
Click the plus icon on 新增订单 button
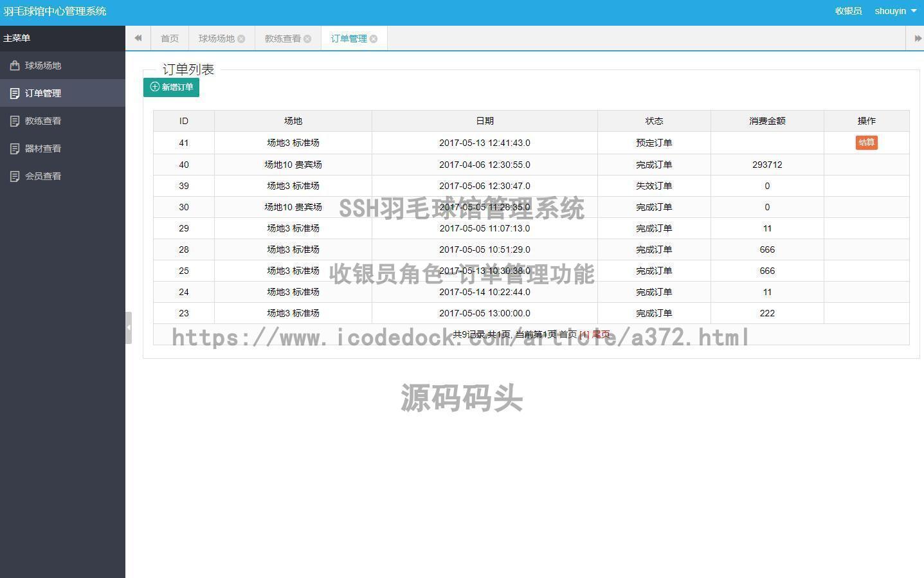154,87
